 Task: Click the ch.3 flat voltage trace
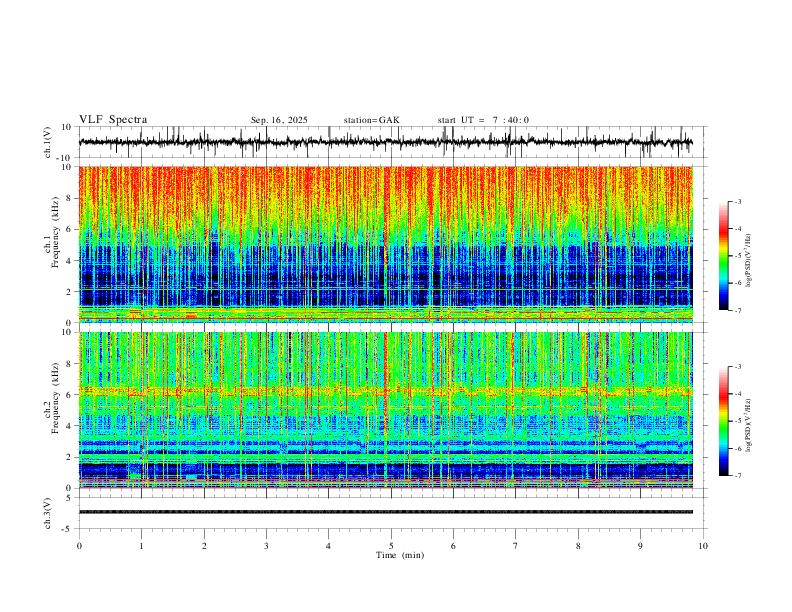(385, 512)
